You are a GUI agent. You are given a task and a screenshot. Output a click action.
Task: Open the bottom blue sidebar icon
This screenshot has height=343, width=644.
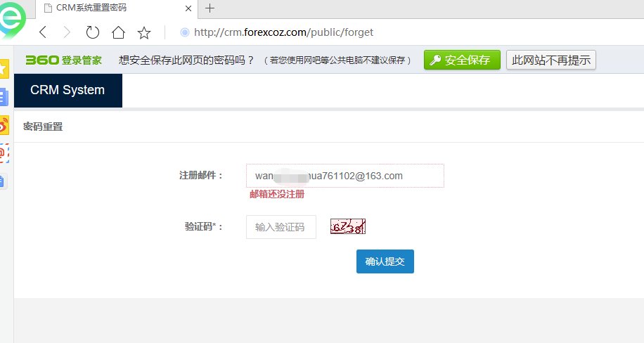coord(3,181)
